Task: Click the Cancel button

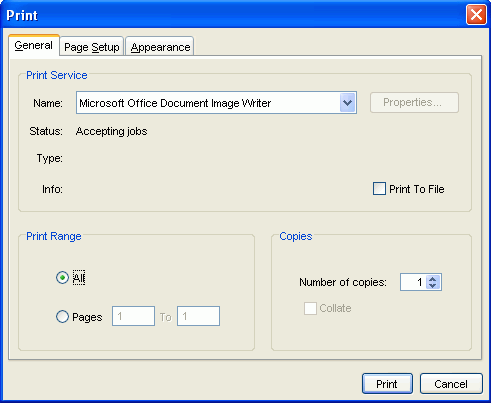Action: click(x=451, y=384)
